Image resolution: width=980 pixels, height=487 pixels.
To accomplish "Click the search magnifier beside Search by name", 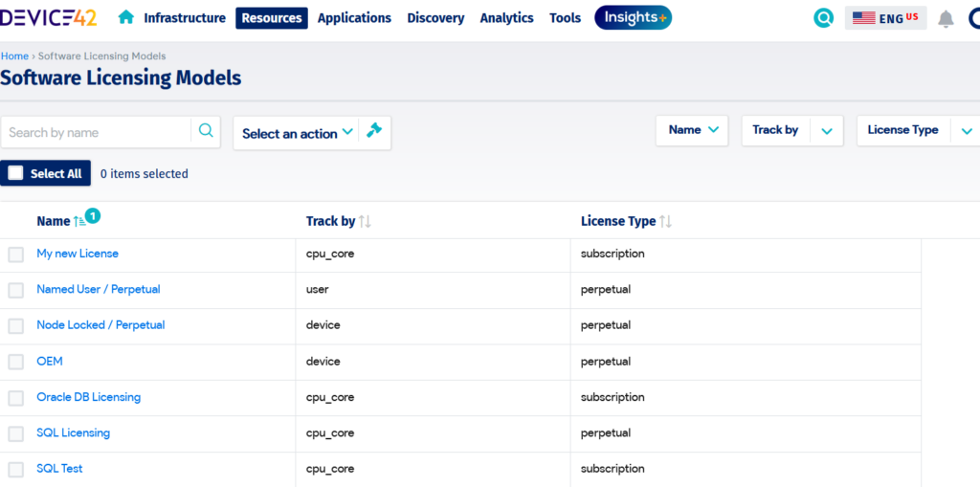I will click(x=206, y=131).
